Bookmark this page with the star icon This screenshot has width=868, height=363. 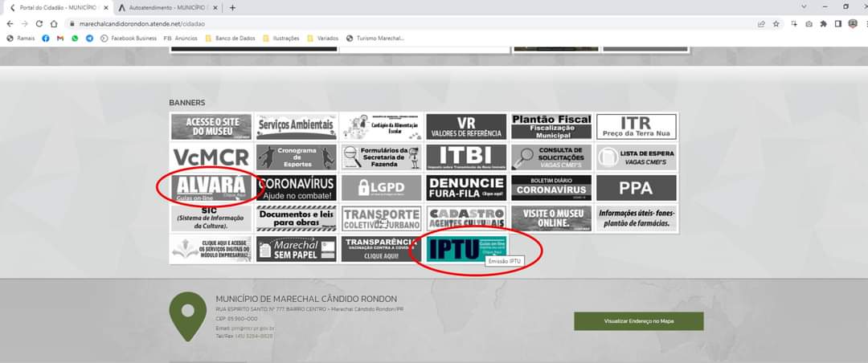[x=776, y=24]
